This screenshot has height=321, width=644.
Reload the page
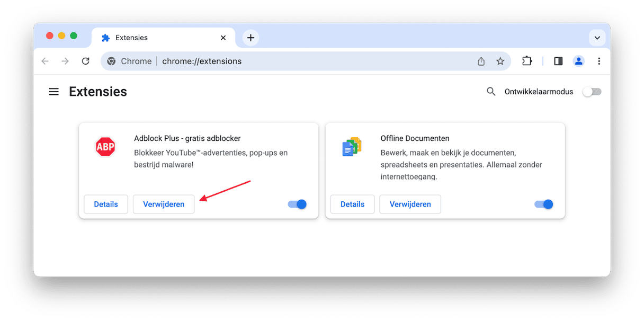[85, 61]
